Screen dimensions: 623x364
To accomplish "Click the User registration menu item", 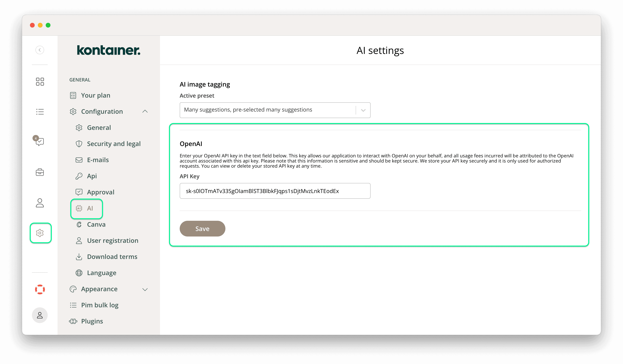I will coord(112,240).
